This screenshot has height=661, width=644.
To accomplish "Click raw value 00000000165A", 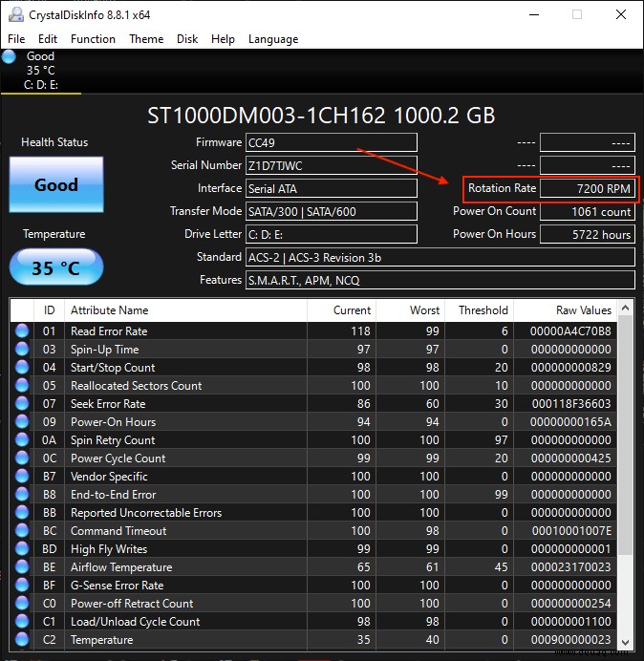I will pos(570,422).
